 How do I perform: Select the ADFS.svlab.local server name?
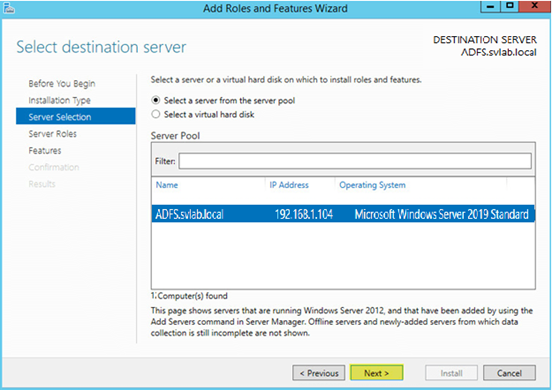point(189,214)
